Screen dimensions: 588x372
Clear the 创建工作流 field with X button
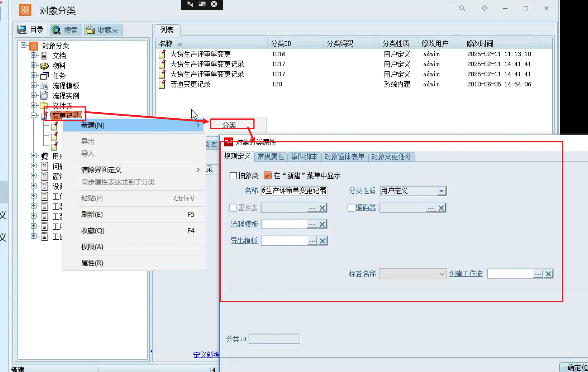click(548, 274)
